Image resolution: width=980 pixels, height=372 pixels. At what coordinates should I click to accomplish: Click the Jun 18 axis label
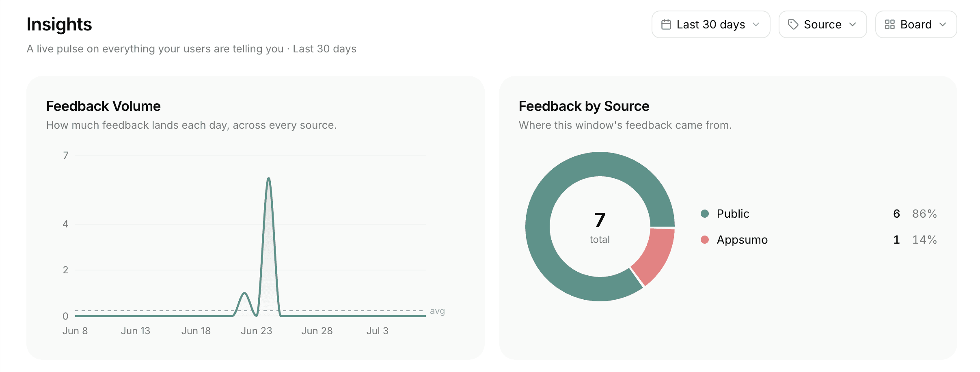pos(196,331)
